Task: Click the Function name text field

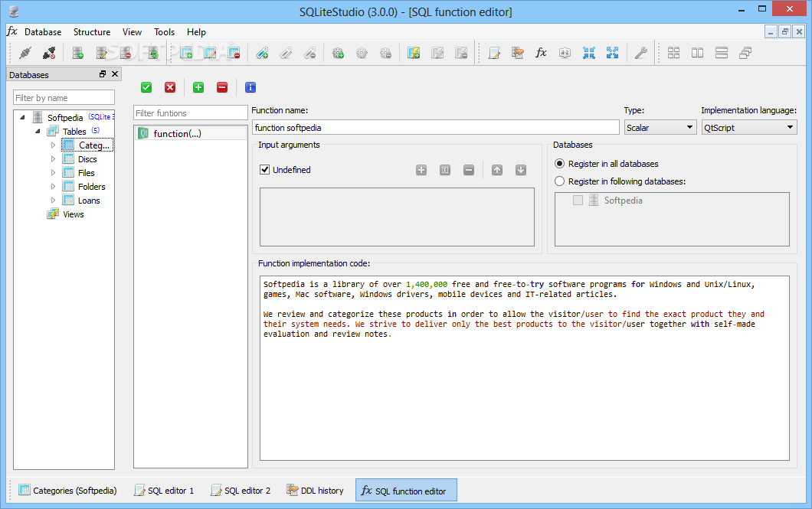Action: click(x=436, y=127)
